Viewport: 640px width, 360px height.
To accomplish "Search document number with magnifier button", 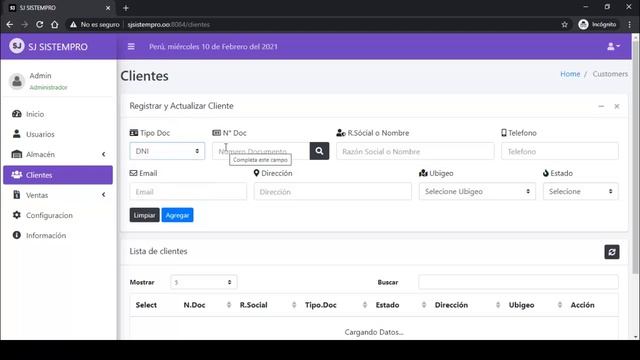I will click(319, 151).
